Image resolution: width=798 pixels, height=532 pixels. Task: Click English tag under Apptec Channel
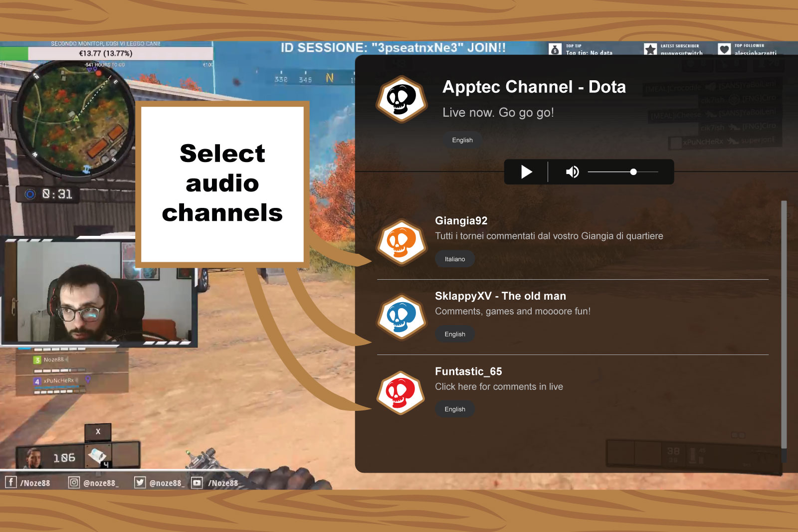462,140
